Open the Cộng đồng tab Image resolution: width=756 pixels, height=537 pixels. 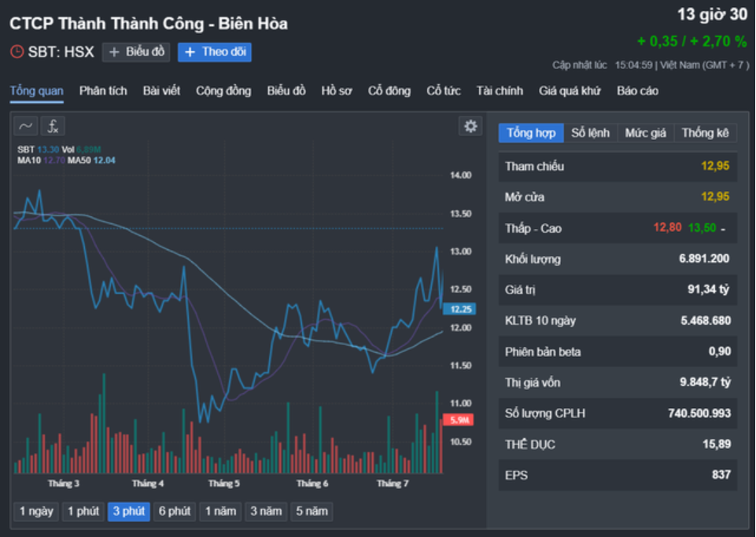(223, 91)
